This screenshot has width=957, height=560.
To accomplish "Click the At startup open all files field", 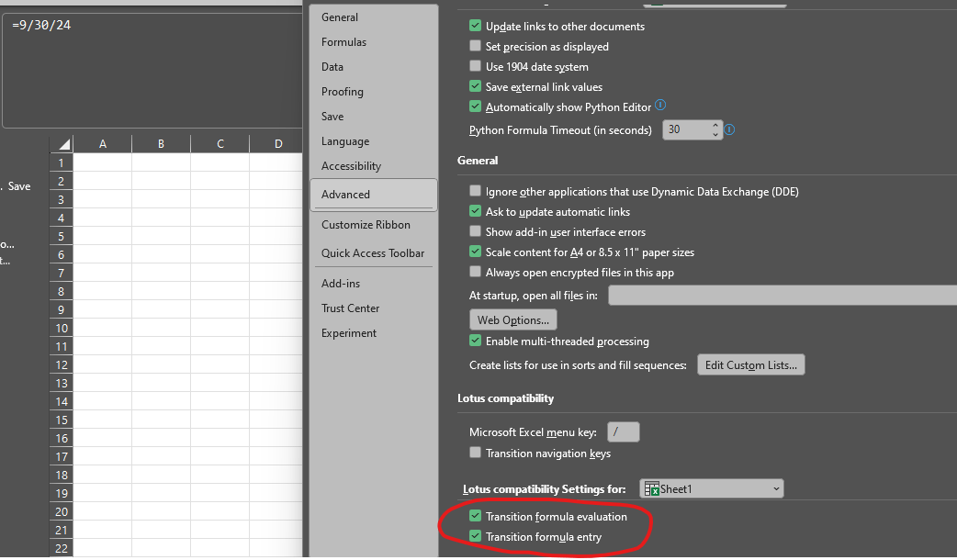I will (782, 296).
